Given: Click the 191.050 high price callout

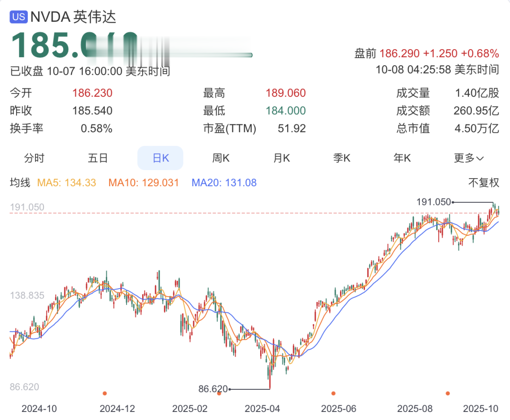Looking at the screenshot, I should coord(434,202).
